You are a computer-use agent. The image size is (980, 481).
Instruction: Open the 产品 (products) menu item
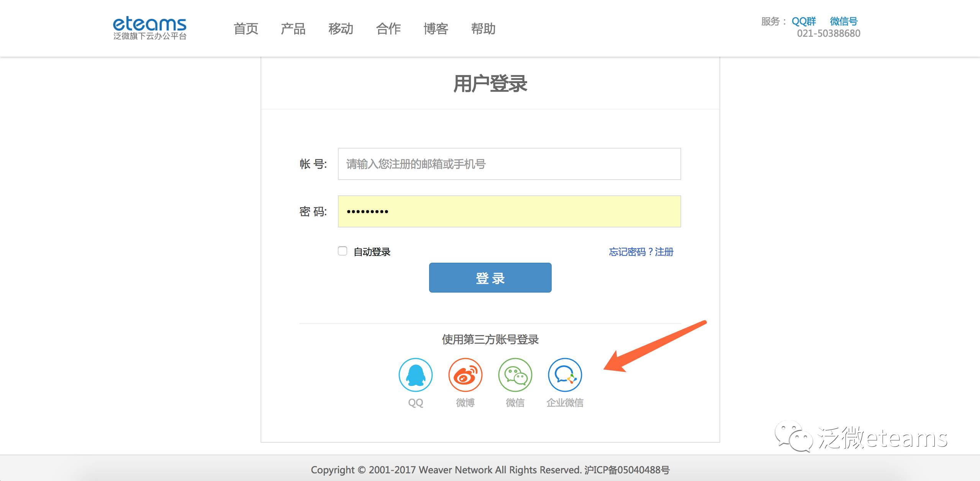pyautogui.click(x=293, y=29)
